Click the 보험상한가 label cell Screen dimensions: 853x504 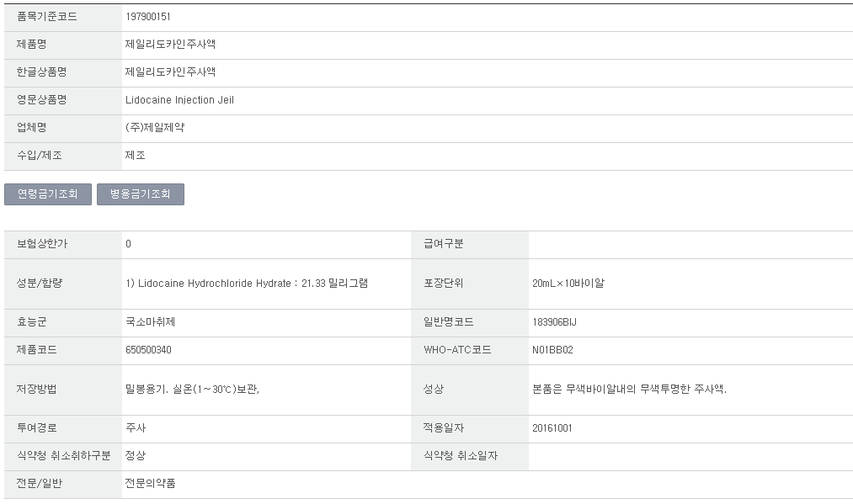click(x=42, y=244)
